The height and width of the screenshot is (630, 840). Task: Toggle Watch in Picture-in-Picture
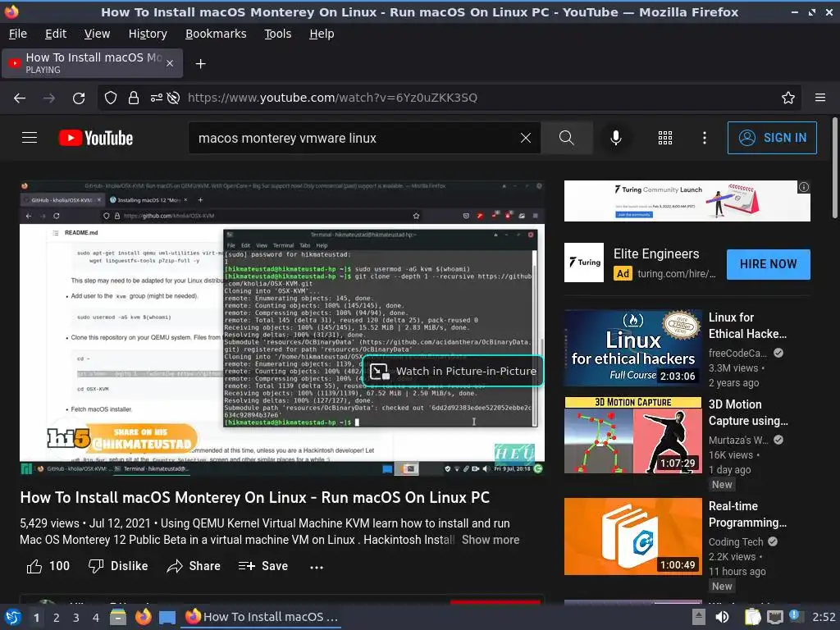coord(453,371)
